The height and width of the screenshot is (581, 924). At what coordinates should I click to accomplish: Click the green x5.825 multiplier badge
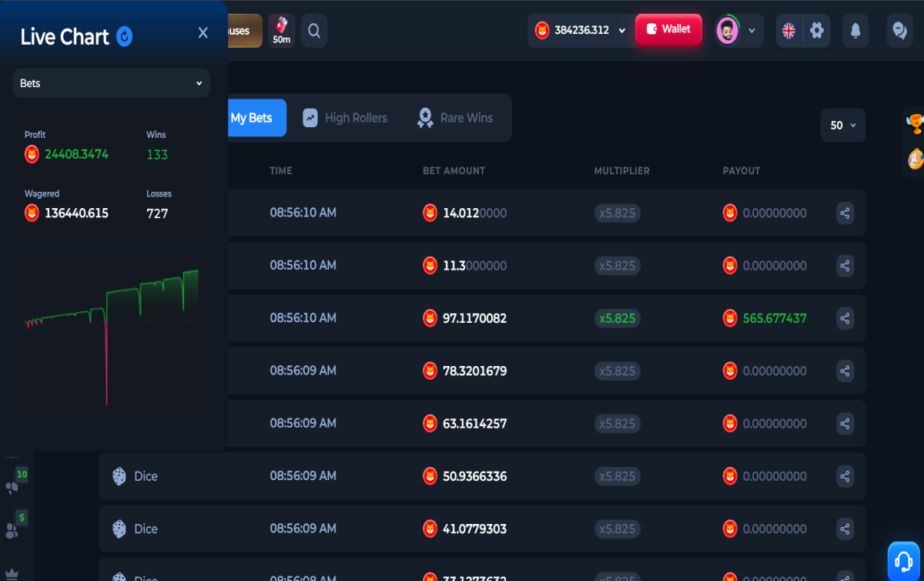point(618,318)
